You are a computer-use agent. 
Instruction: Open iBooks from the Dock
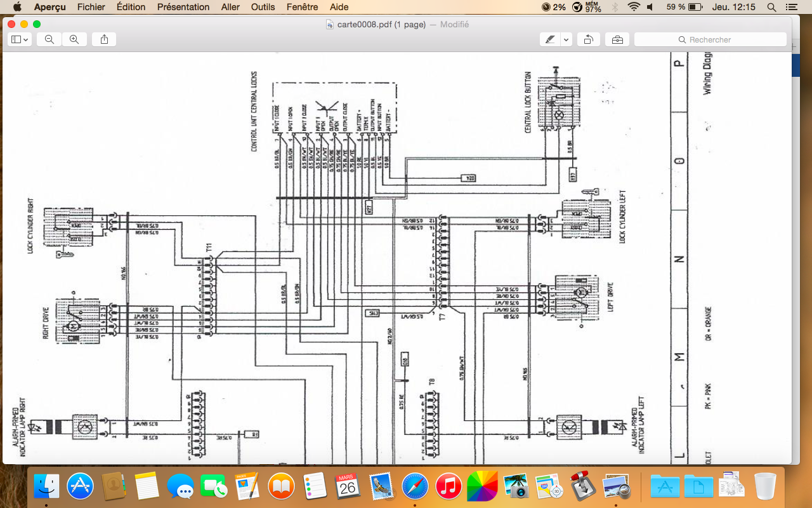click(281, 487)
